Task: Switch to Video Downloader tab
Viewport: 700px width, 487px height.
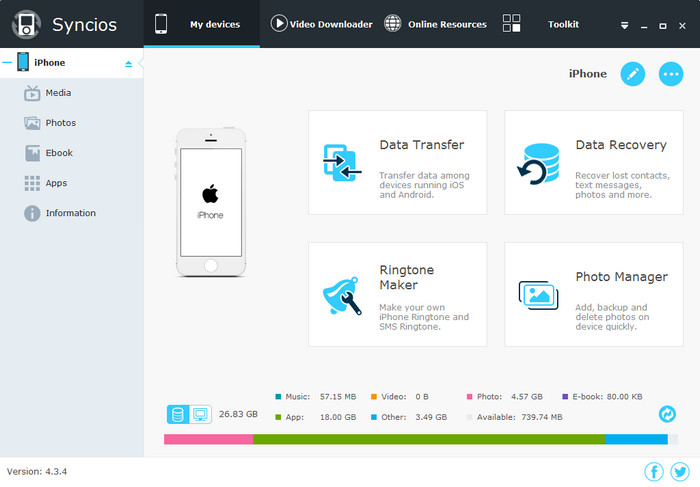Action: 321,24
